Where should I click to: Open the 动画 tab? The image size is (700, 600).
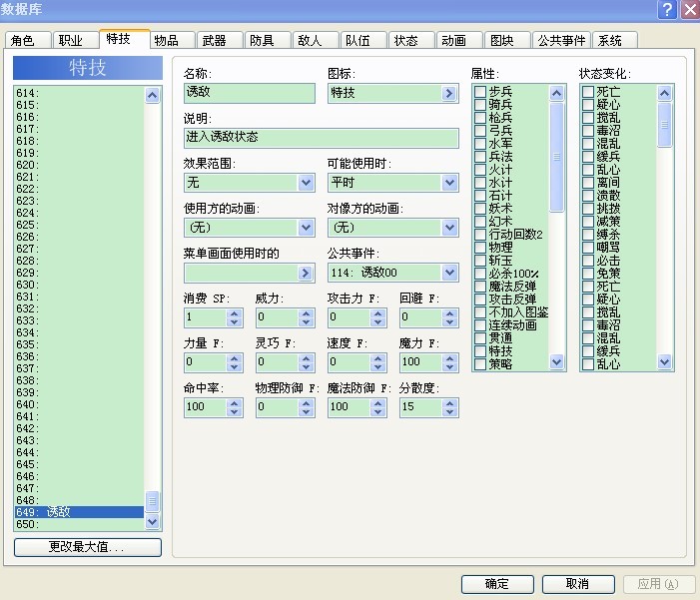459,41
